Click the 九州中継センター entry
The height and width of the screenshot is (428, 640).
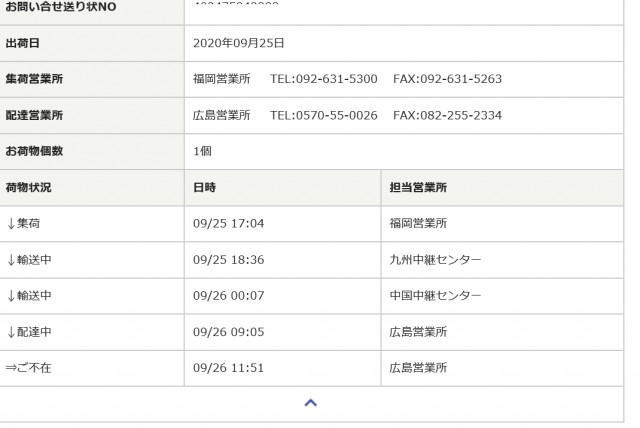(436, 260)
